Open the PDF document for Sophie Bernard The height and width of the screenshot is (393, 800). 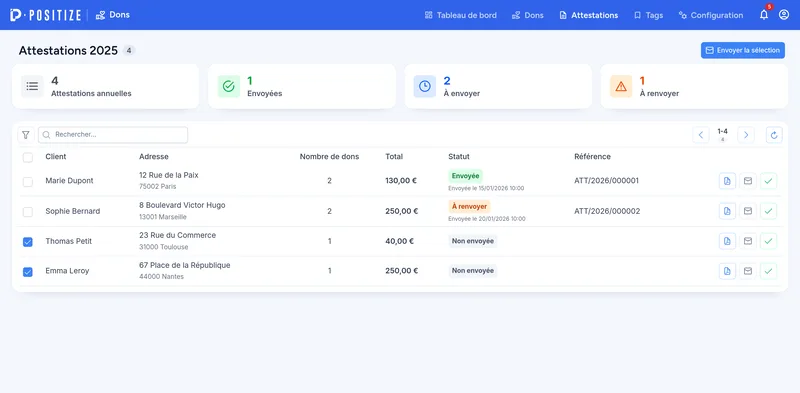[727, 211]
